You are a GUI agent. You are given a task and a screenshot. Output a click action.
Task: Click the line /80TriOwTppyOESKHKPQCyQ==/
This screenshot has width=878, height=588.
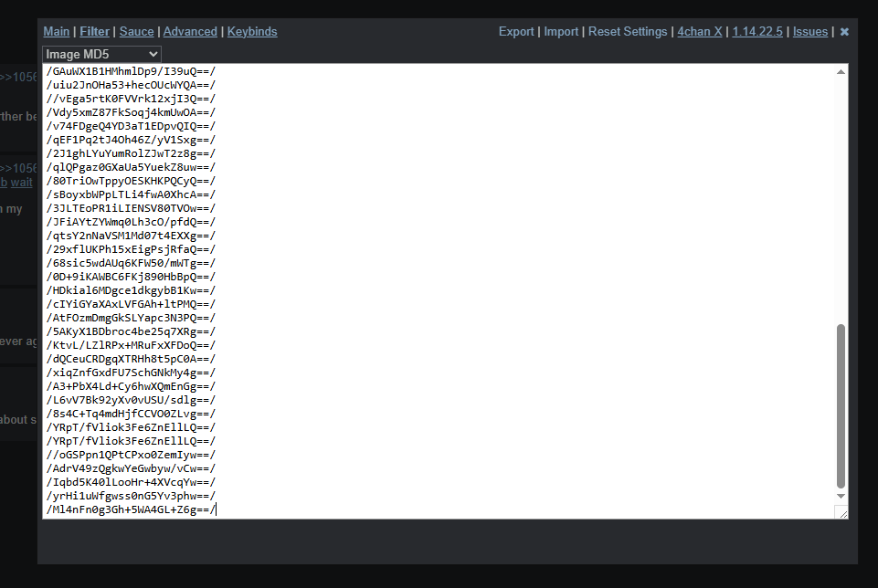click(x=131, y=182)
